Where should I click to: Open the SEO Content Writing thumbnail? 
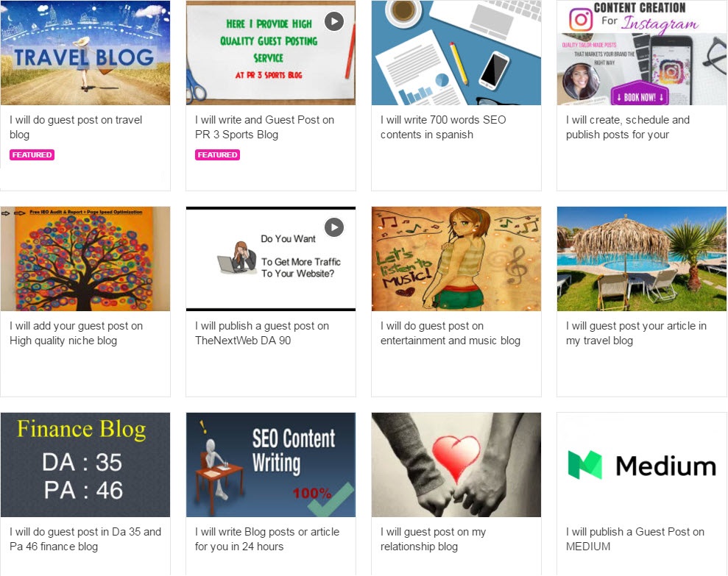pos(271,465)
